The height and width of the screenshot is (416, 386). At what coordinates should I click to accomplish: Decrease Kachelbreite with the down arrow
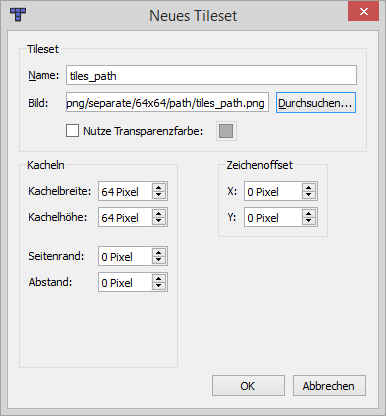(x=159, y=195)
